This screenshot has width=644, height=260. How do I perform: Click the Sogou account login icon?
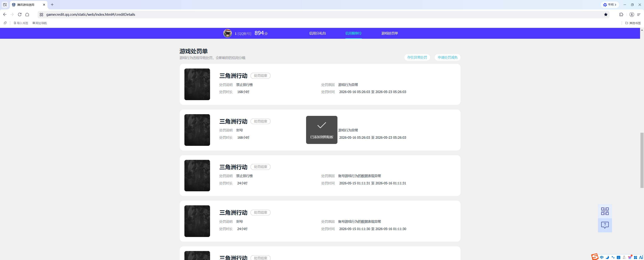click(624, 258)
